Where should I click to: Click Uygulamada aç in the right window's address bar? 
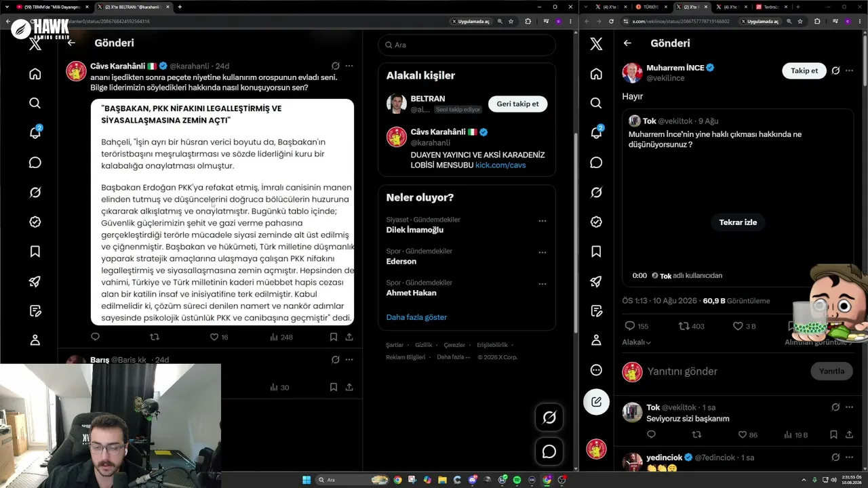[762, 21]
